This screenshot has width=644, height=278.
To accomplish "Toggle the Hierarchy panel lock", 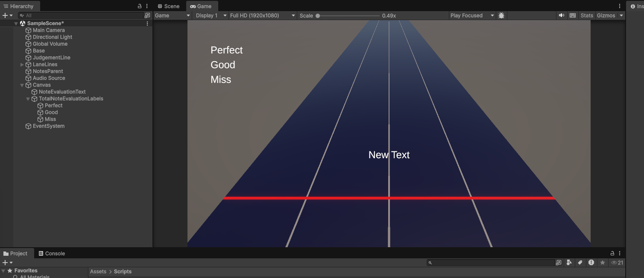I will coord(140,6).
